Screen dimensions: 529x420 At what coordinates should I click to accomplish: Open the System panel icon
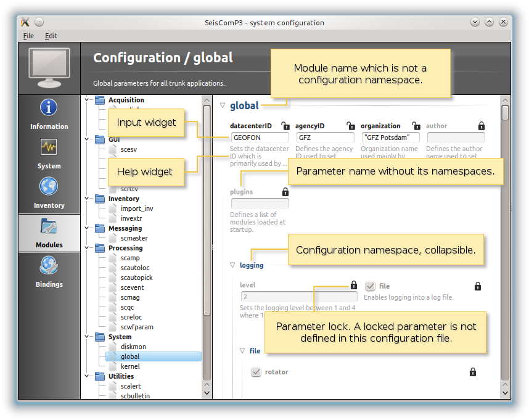[49, 147]
